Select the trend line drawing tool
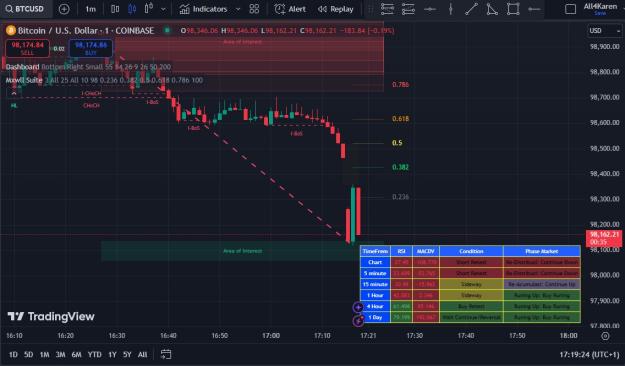The height and width of the screenshot is (366, 625). pyautogui.click(x=471, y=9)
